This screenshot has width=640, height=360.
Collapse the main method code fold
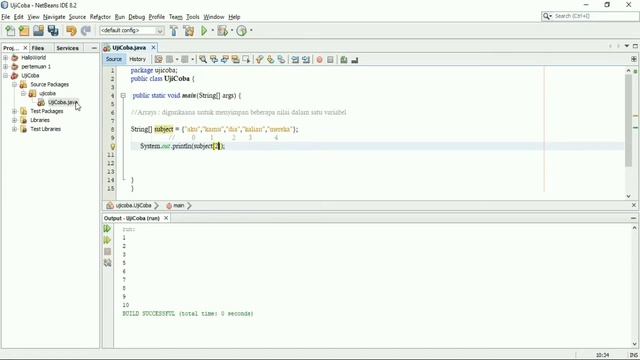pos(123,96)
